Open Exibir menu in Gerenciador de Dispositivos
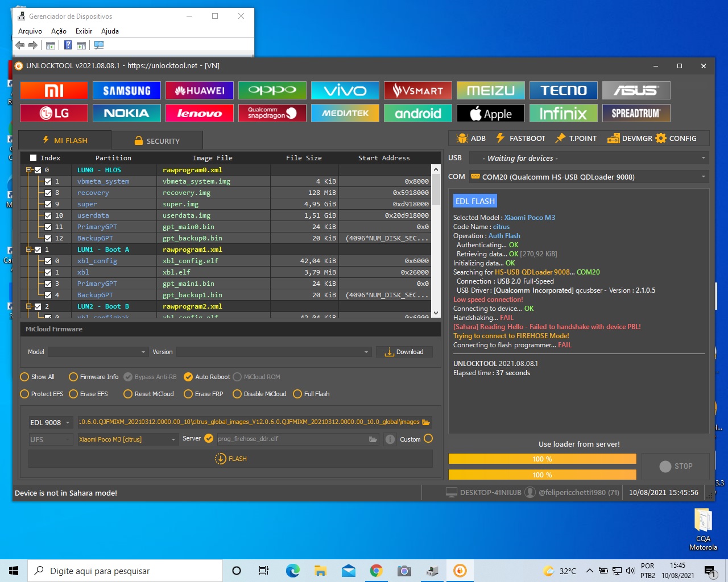This screenshot has width=728, height=582. click(x=84, y=31)
